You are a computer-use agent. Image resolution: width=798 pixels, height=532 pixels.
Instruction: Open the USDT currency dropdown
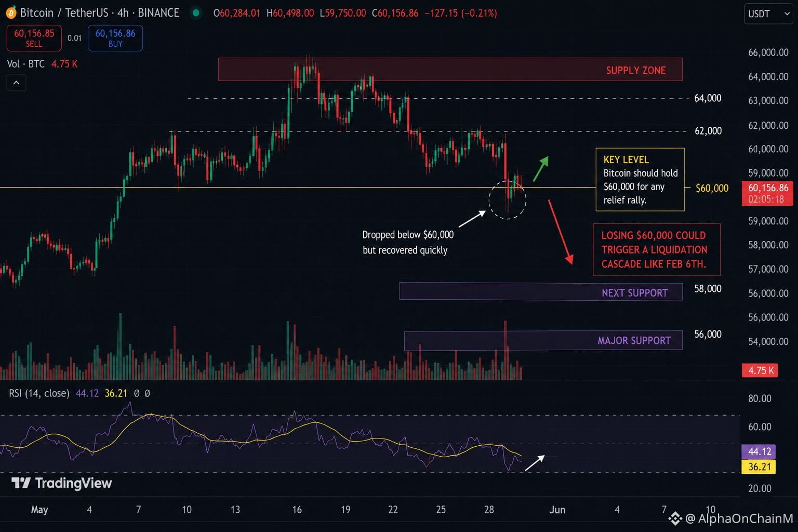coord(768,14)
